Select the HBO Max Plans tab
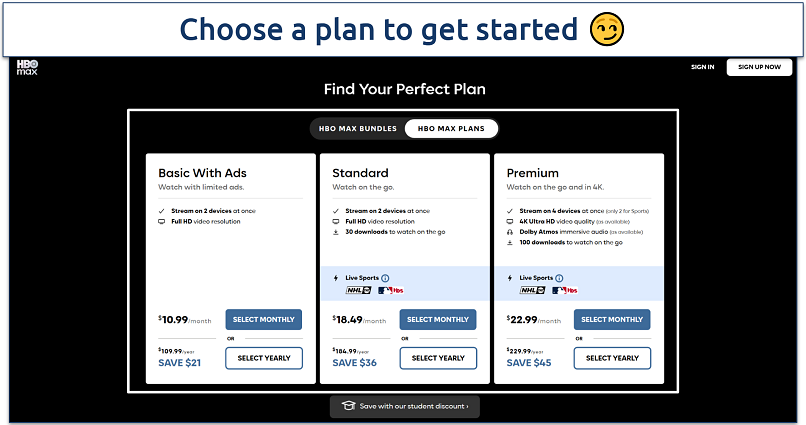This screenshot has height=425, width=806. 450,128
